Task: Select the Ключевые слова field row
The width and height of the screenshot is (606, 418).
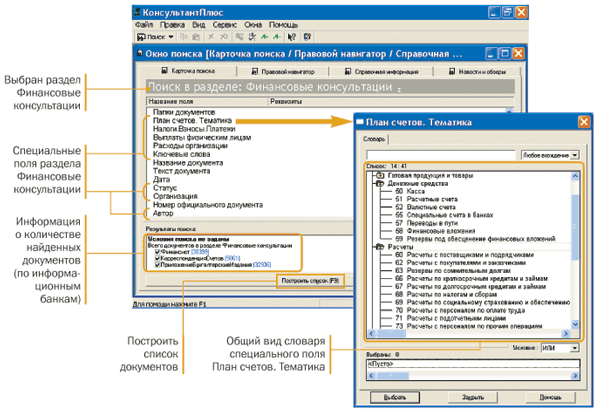Action: [x=181, y=155]
